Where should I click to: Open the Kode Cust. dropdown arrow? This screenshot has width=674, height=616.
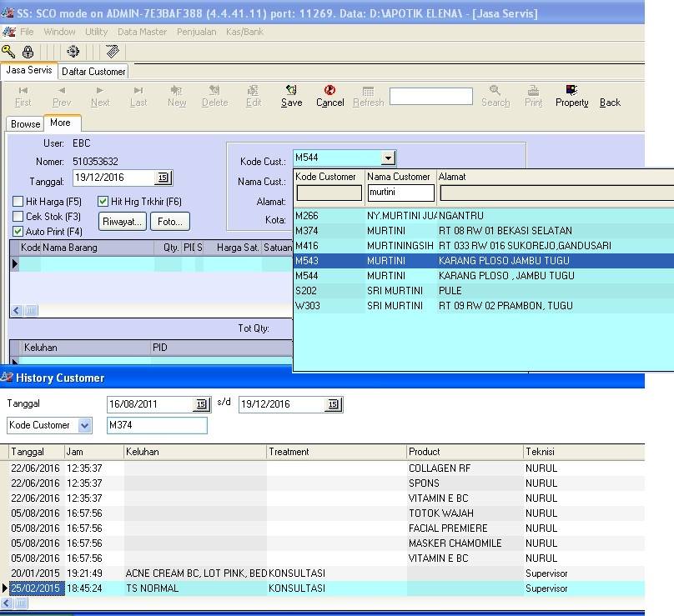click(388, 158)
